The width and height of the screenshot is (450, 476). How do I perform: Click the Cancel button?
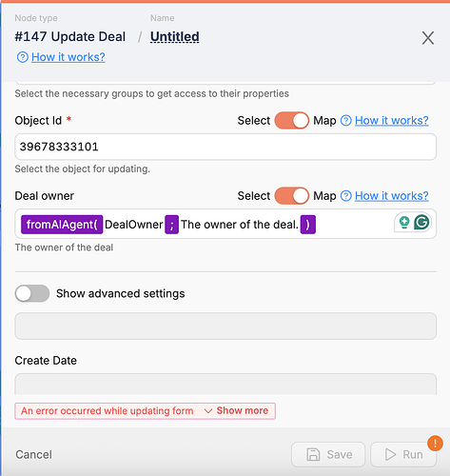click(33, 454)
